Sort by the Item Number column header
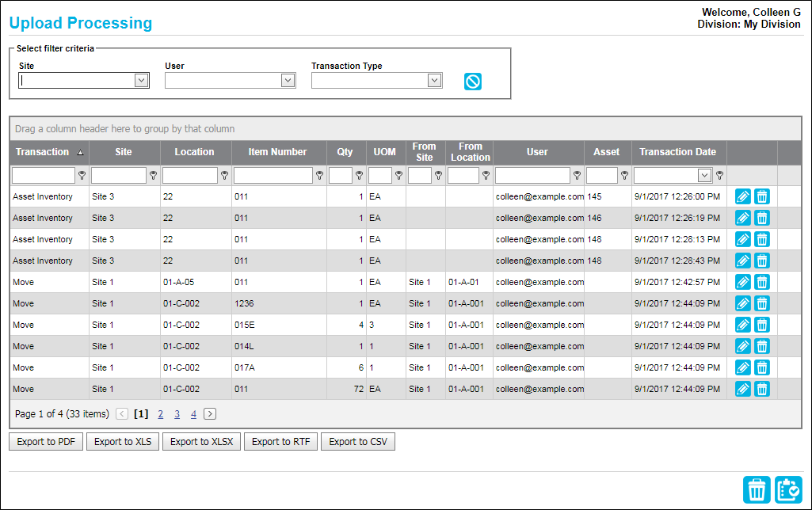 (277, 152)
